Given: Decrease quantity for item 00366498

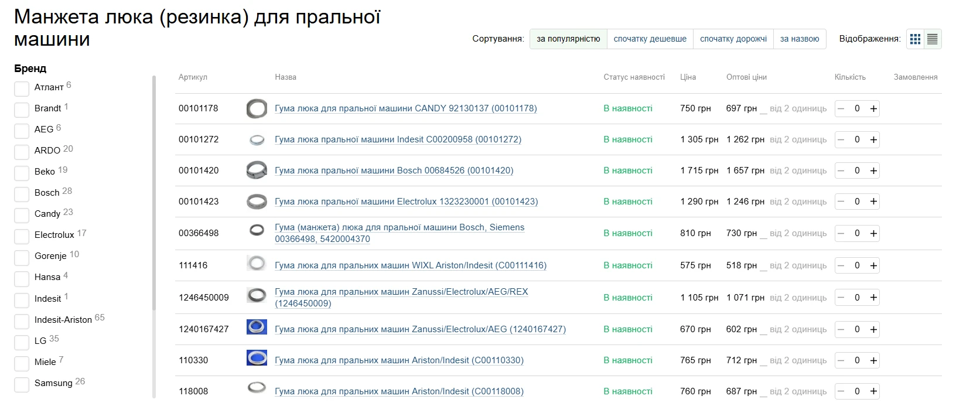Looking at the screenshot, I should click(841, 233).
